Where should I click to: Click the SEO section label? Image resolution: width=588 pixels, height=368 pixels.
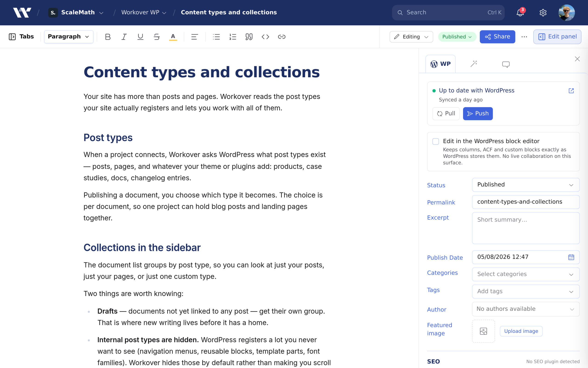[x=433, y=361]
